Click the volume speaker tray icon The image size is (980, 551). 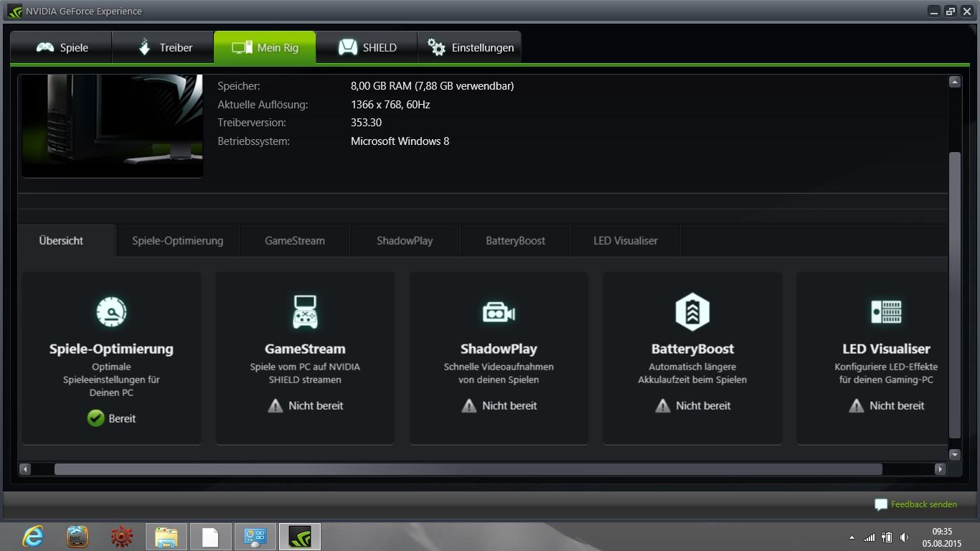coord(904,537)
